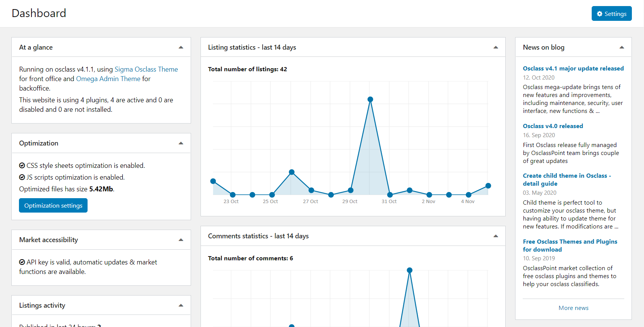The width and height of the screenshot is (644, 327).
Task: Click the '12. Oct 2020' news date
Action: [539, 78]
